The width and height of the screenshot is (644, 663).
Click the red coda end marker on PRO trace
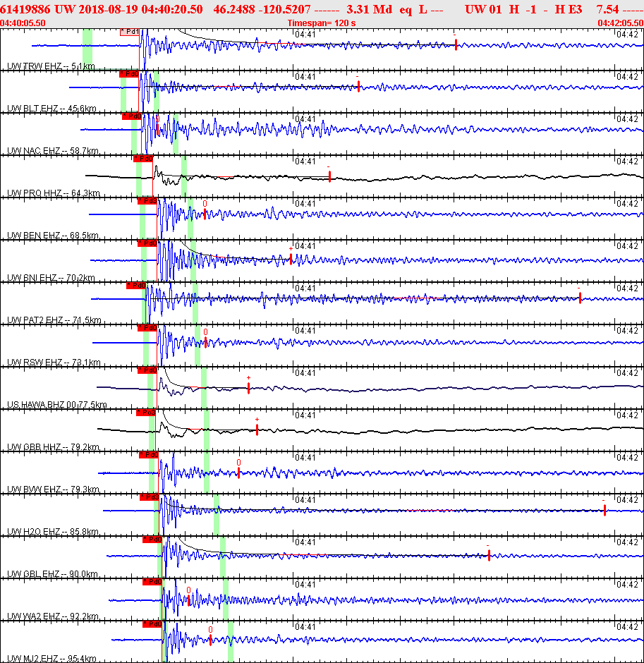tap(330, 176)
